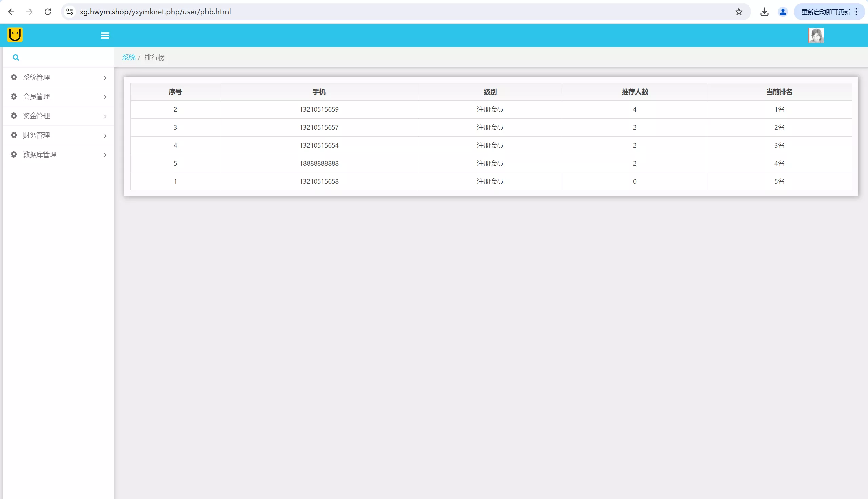Screen dimensions: 868x499
Task: Bookmark page with the star icon
Action: [x=739, y=12]
